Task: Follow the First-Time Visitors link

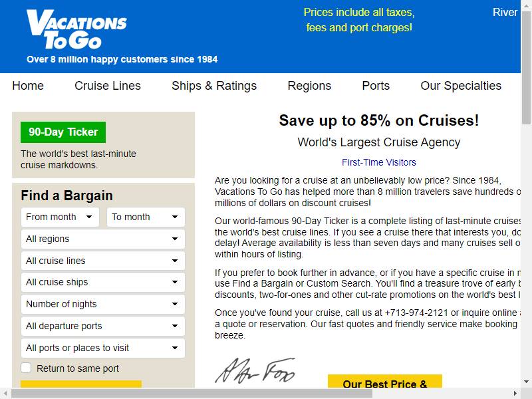Action: 378,162
